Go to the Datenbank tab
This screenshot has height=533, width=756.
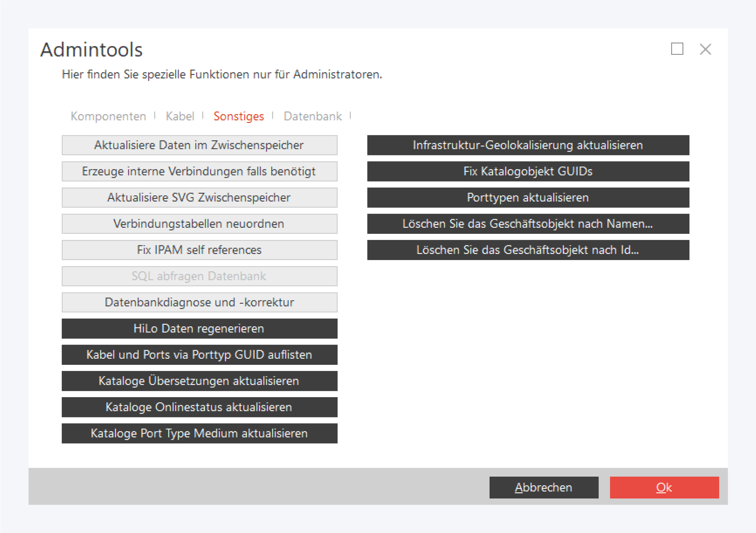(x=313, y=116)
